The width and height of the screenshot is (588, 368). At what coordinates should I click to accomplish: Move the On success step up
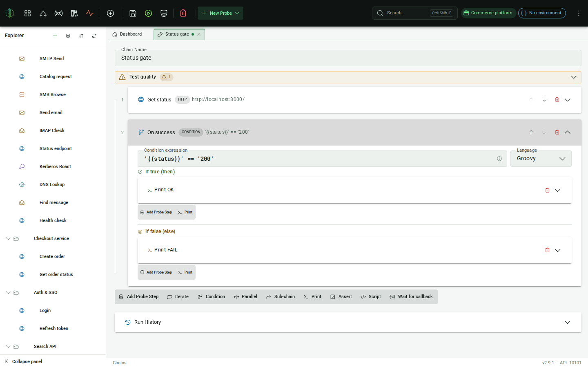click(531, 132)
